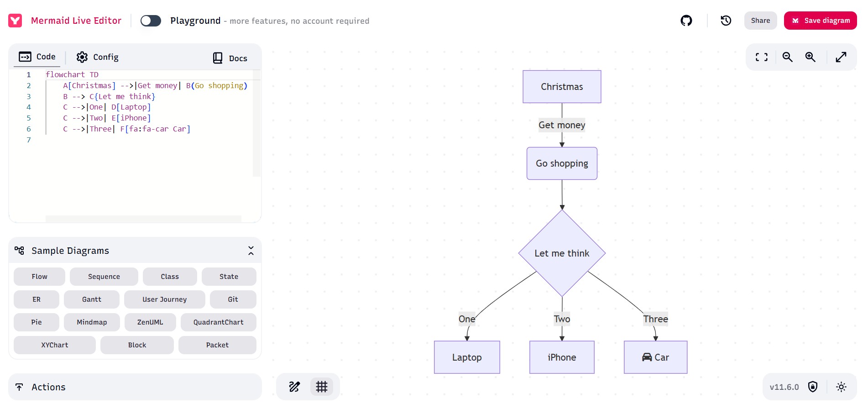868x409 pixels.
Task: Click code line containing D[Laptop]
Action: 107,107
